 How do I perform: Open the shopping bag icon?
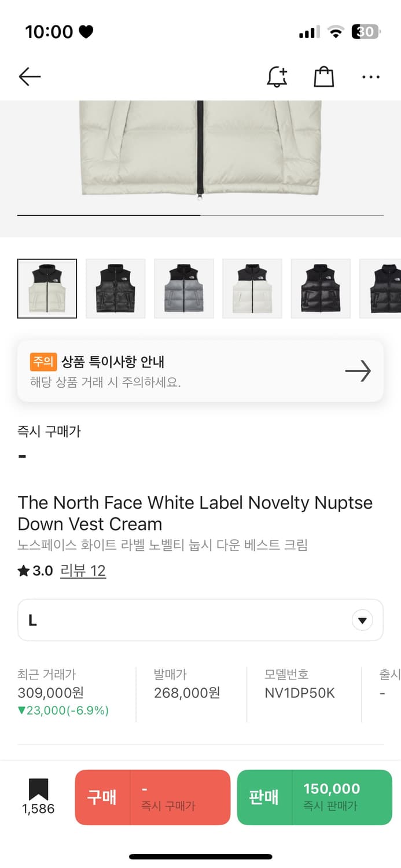click(x=324, y=76)
